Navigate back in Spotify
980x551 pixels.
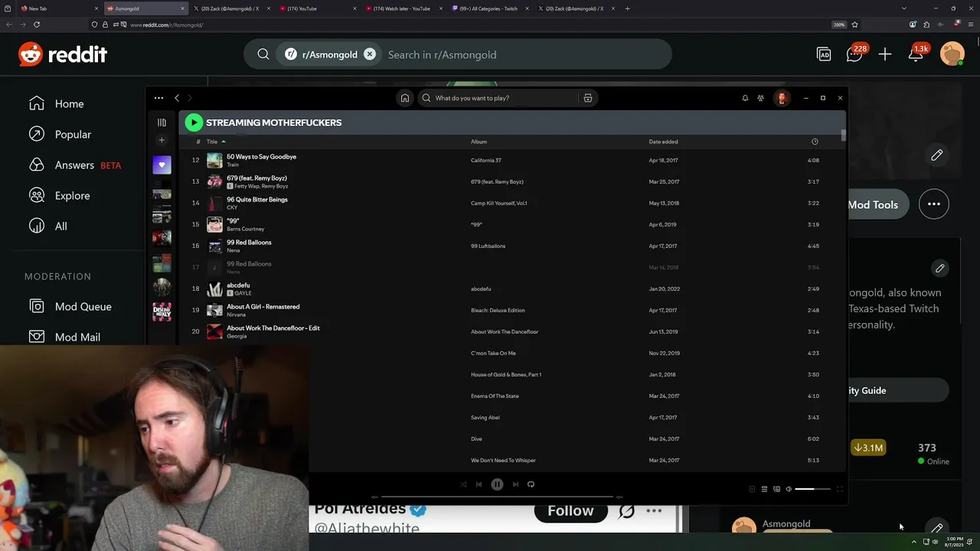click(177, 98)
